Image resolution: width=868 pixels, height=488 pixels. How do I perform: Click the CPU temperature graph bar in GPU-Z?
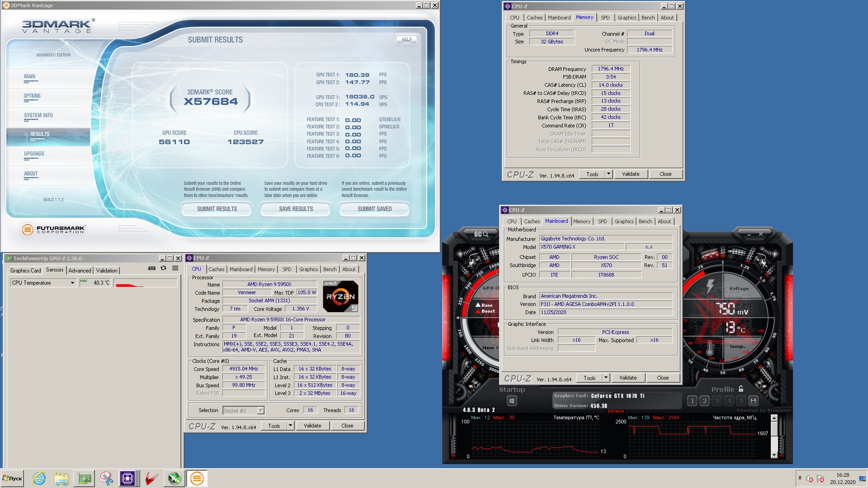click(x=146, y=283)
